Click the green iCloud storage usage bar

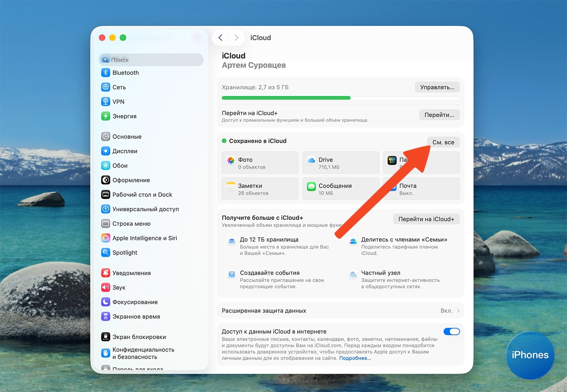point(286,98)
